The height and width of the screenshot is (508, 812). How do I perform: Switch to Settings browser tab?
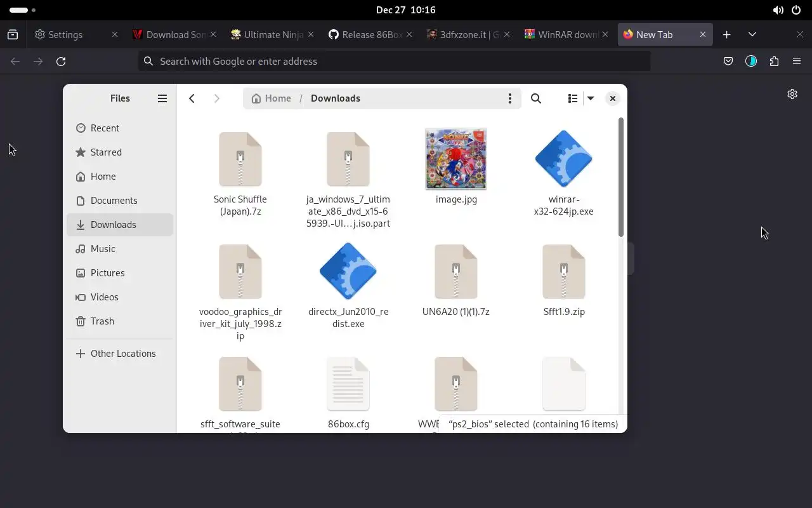click(76, 35)
